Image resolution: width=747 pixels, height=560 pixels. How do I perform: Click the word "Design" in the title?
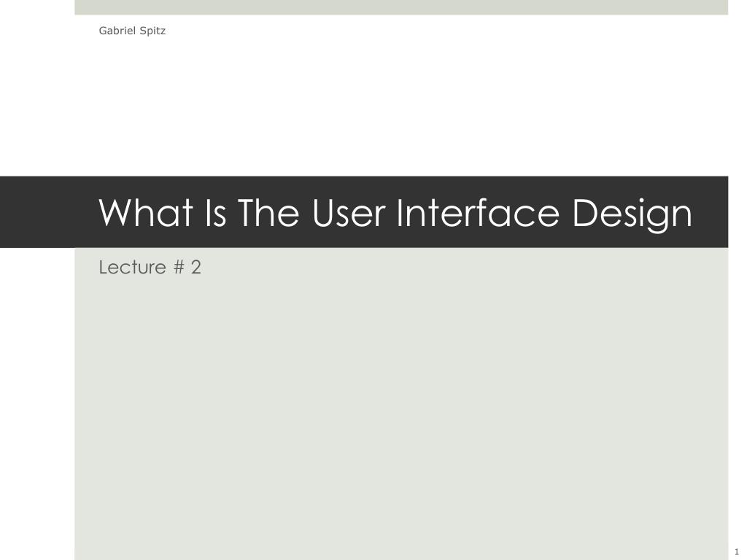[x=632, y=215]
